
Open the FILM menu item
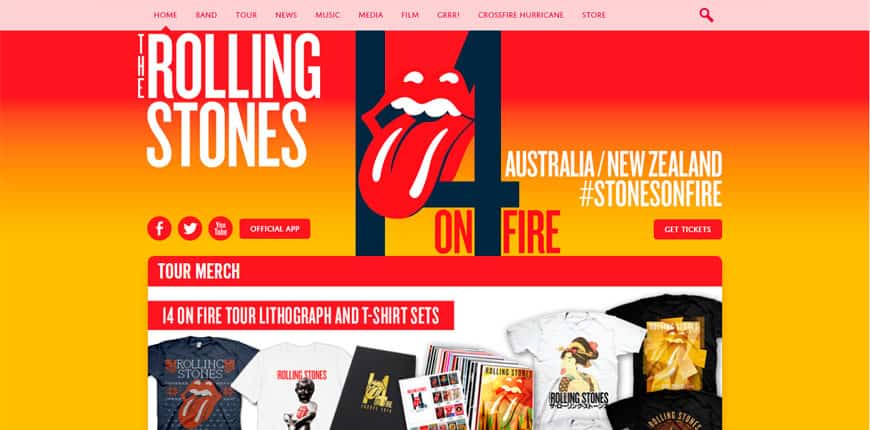[409, 15]
